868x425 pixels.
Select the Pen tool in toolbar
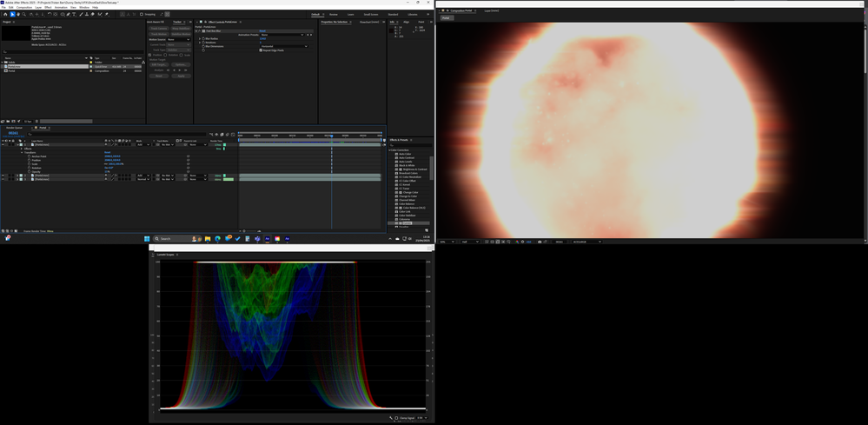tap(69, 14)
